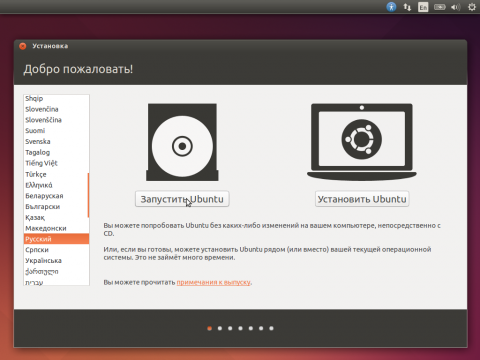Viewport: 480px width, 360px height.
Task: Select Slovenščina in the language list
Action: coord(56,120)
